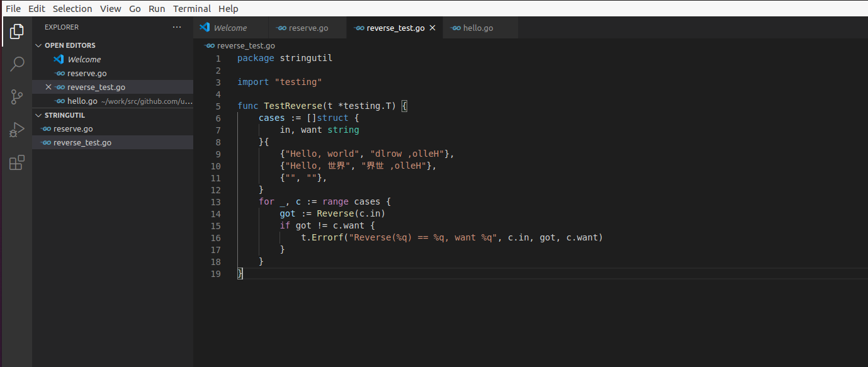Select reserve.go in Open Editors list

[x=113, y=73]
